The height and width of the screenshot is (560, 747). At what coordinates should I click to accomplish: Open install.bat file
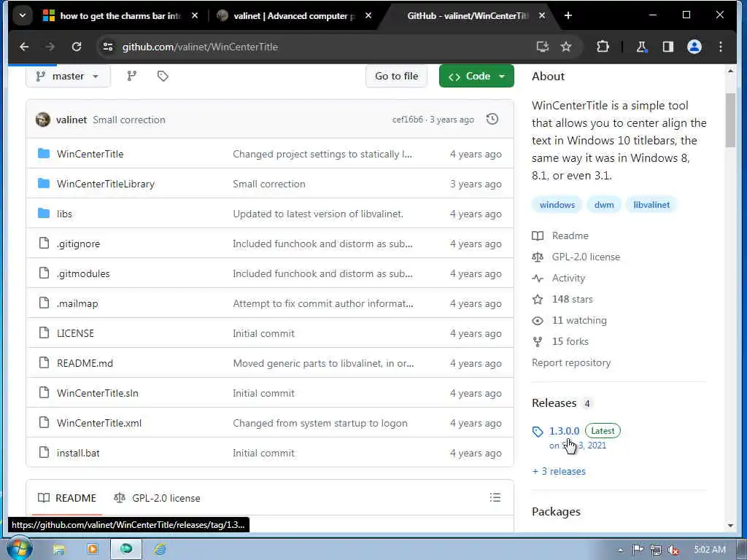pos(78,453)
